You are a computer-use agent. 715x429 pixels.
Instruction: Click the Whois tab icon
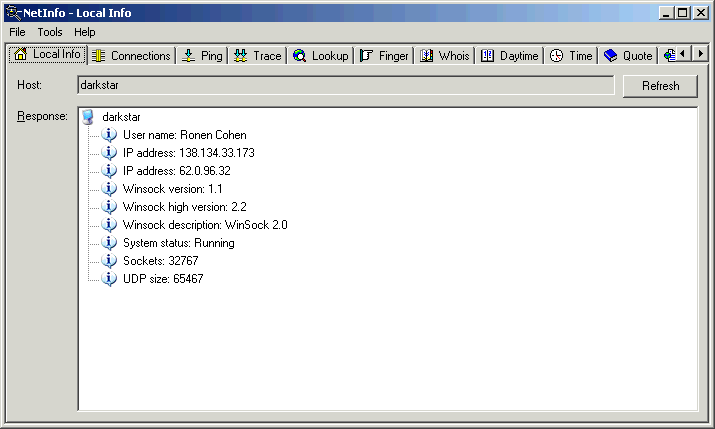(x=426, y=56)
